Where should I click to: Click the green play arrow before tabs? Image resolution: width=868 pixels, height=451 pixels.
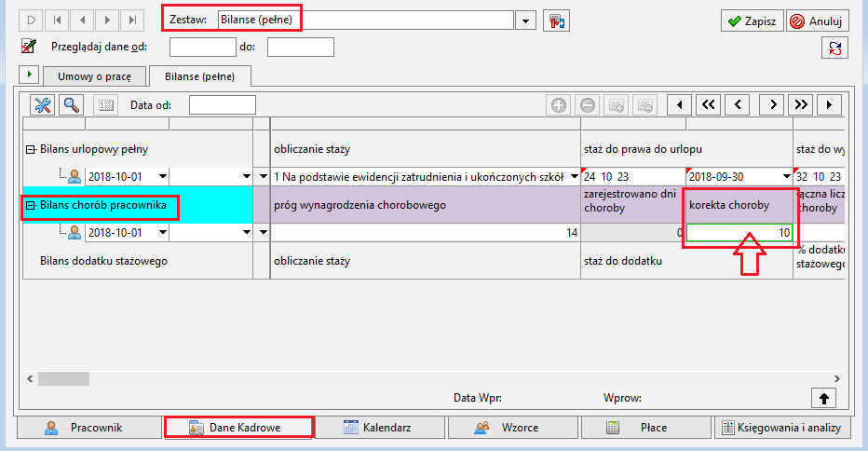pyautogui.click(x=29, y=74)
